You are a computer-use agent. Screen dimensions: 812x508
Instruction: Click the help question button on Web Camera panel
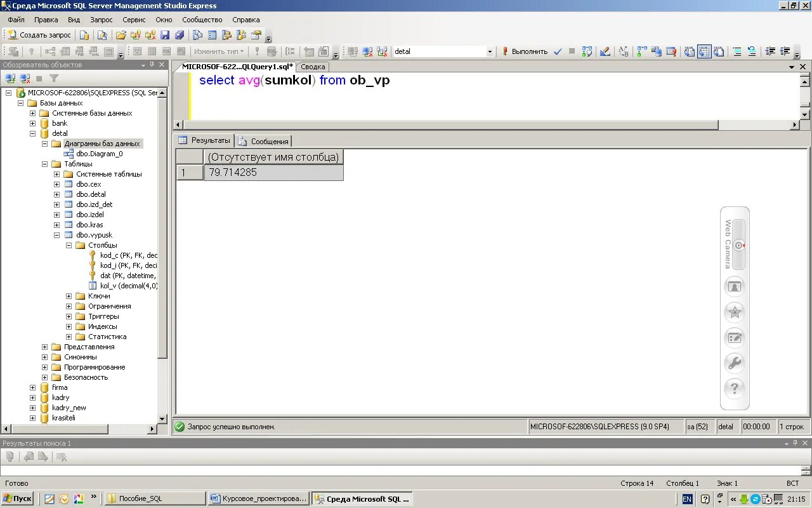tap(734, 389)
